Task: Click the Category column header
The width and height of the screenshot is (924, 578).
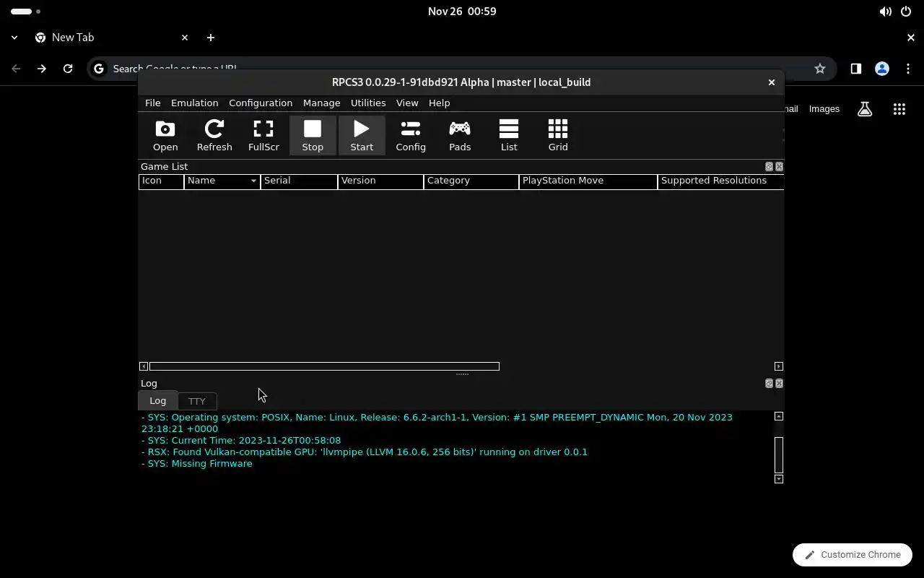Action: (x=471, y=181)
